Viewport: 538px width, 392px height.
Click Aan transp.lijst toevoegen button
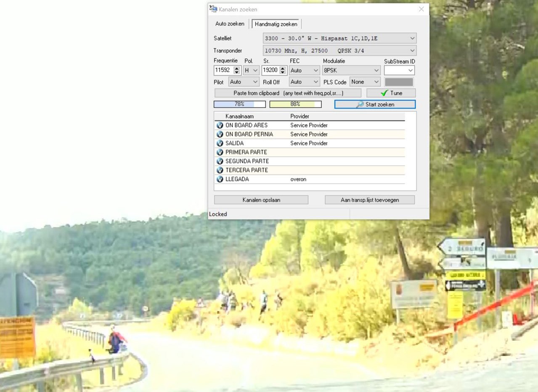(x=370, y=200)
